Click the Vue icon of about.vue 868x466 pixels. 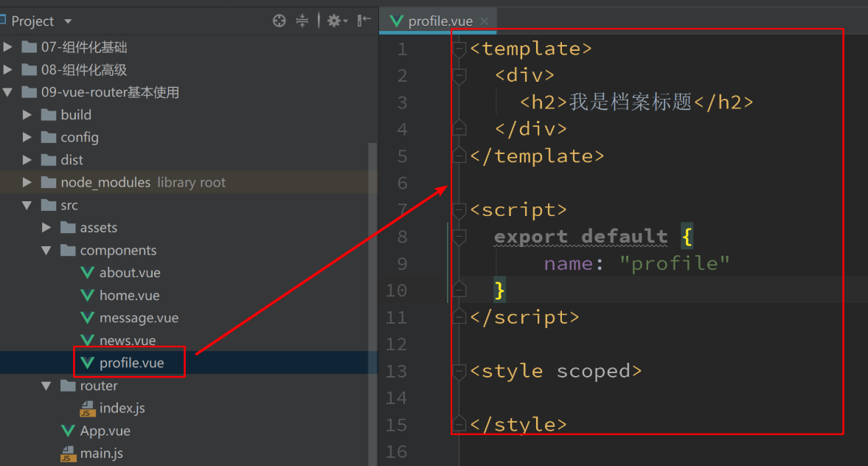88,273
